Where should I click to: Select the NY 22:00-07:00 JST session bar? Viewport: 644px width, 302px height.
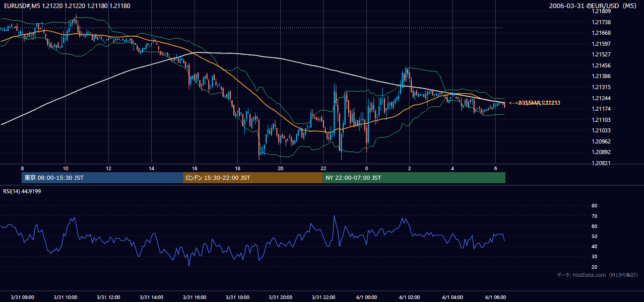point(414,178)
